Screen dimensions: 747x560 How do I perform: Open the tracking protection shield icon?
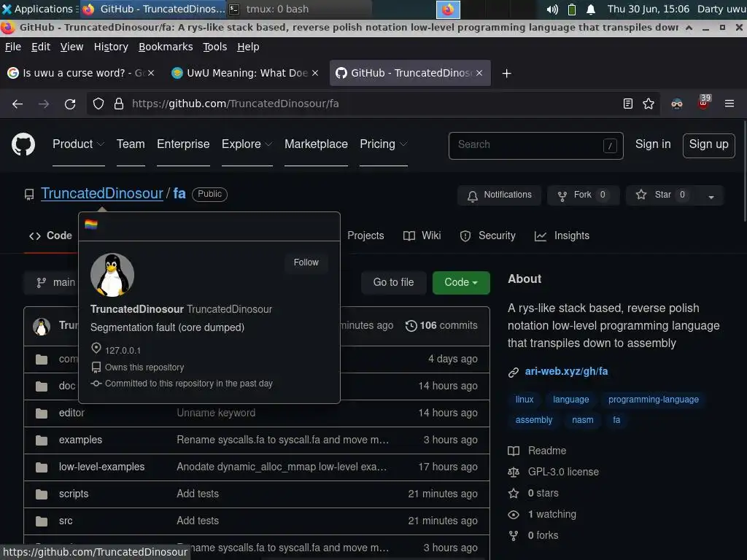(x=98, y=104)
